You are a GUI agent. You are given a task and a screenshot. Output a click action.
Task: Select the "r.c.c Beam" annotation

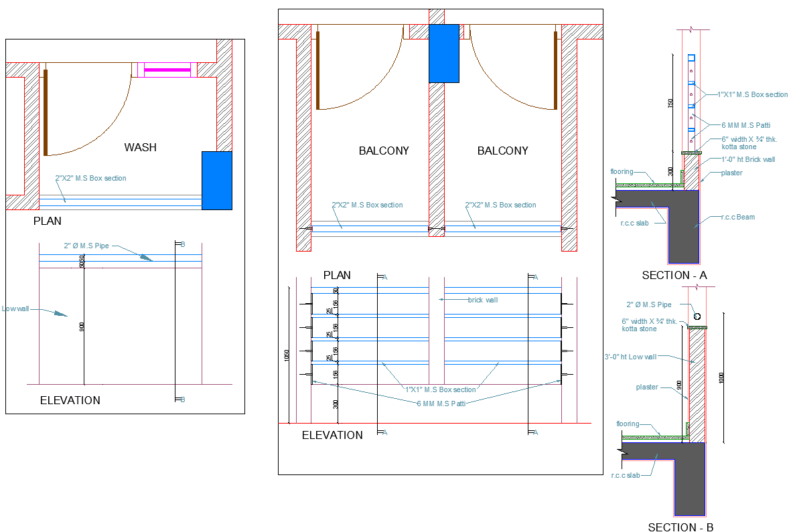tap(739, 217)
